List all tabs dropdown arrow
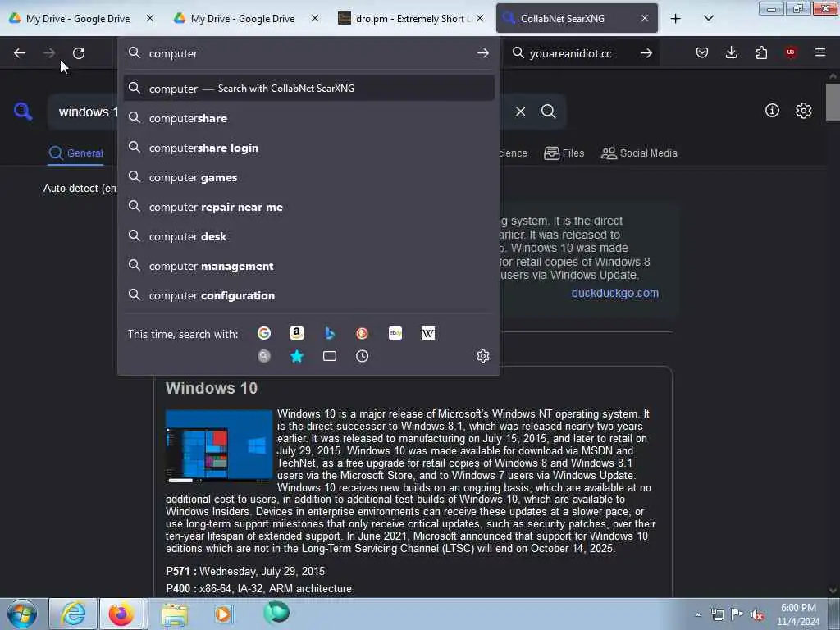The height and width of the screenshot is (630, 840). pyautogui.click(x=708, y=18)
